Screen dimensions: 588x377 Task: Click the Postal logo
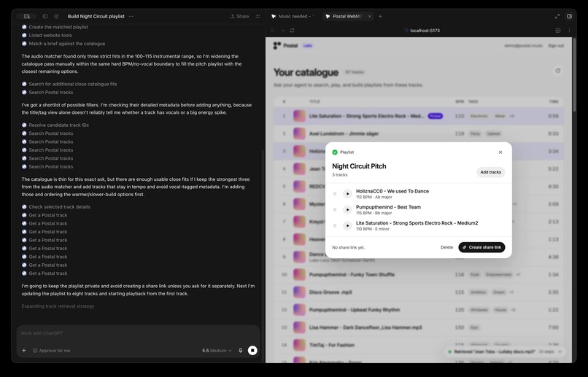[x=285, y=46]
